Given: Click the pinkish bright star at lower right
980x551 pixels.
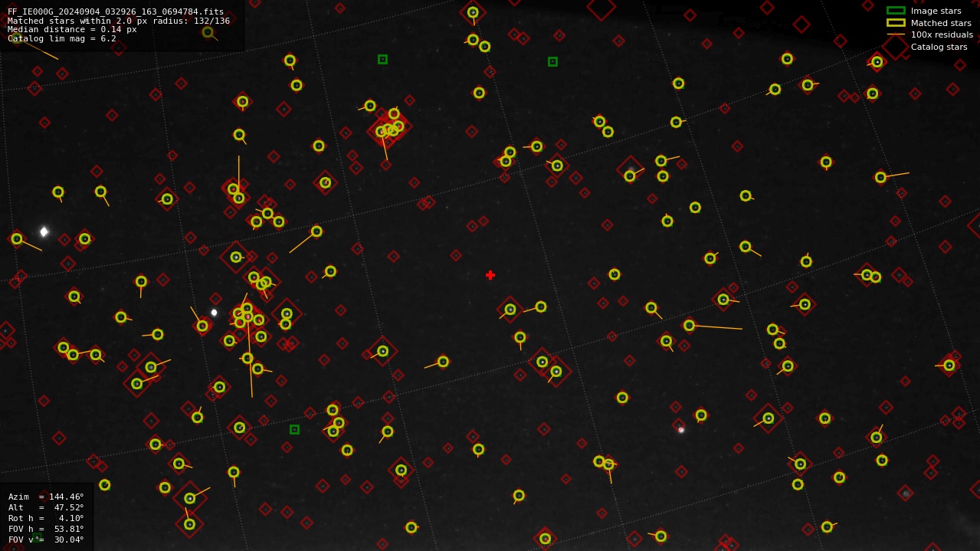Looking at the screenshot, I should pos(680,430).
